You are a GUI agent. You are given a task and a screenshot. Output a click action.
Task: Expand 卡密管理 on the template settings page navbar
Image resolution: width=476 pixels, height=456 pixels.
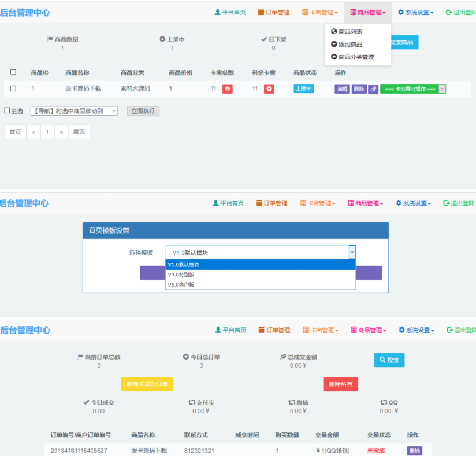tap(317, 203)
